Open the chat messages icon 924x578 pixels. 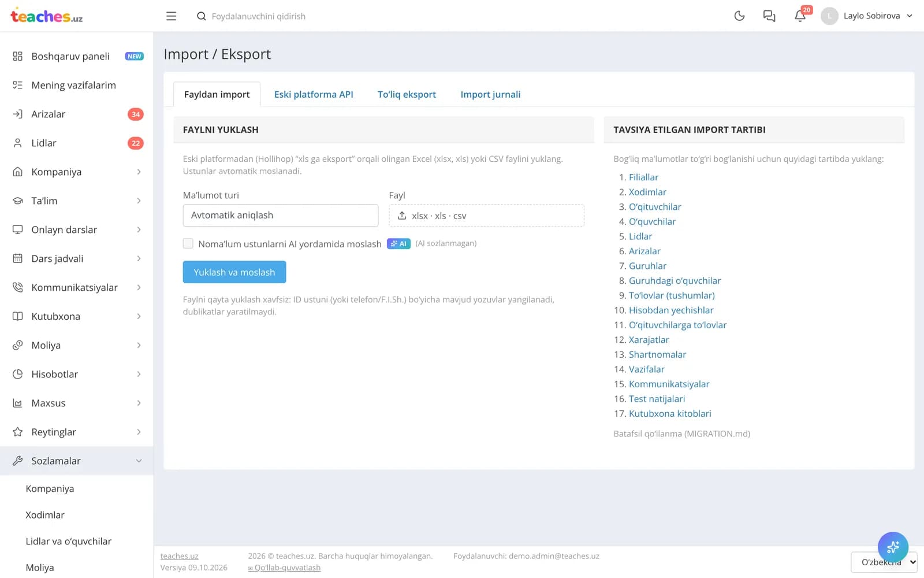(x=769, y=16)
